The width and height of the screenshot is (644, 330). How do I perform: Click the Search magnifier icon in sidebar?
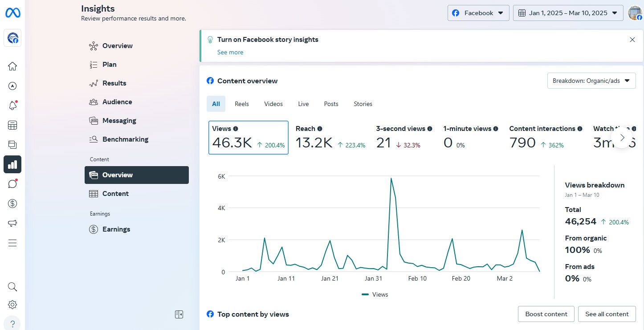pyautogui.click(x=12, y=287)
